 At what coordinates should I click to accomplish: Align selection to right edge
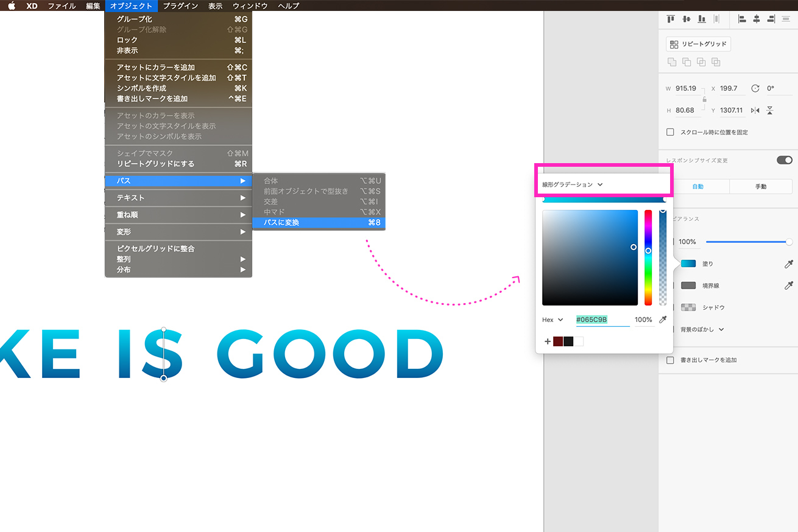tap(771, 19)
